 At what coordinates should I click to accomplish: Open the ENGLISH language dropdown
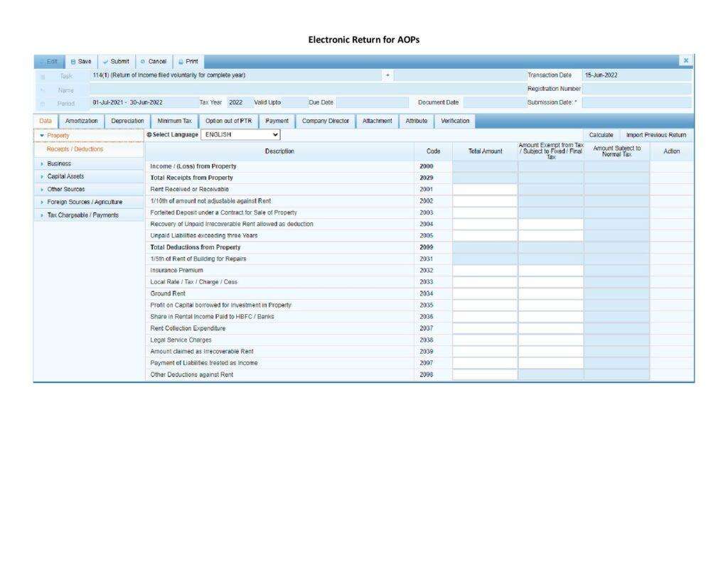[x=241, y=134]
